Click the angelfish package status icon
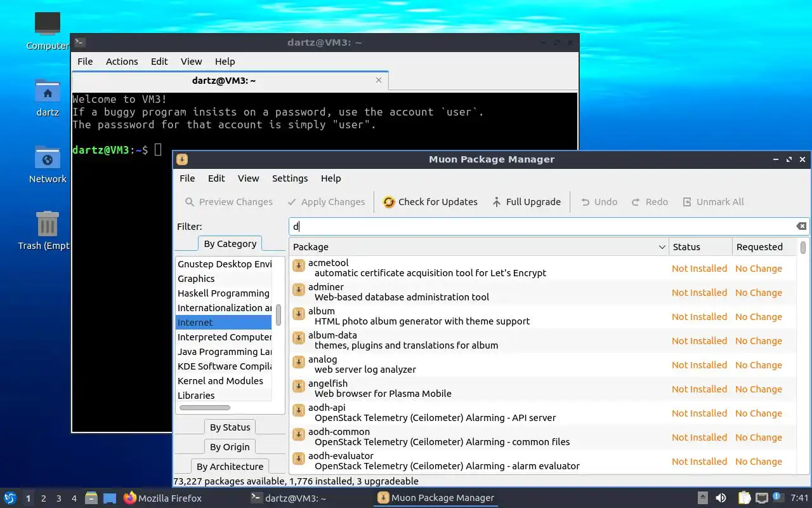Screen dimensions: 812x508 click(299, 386)
